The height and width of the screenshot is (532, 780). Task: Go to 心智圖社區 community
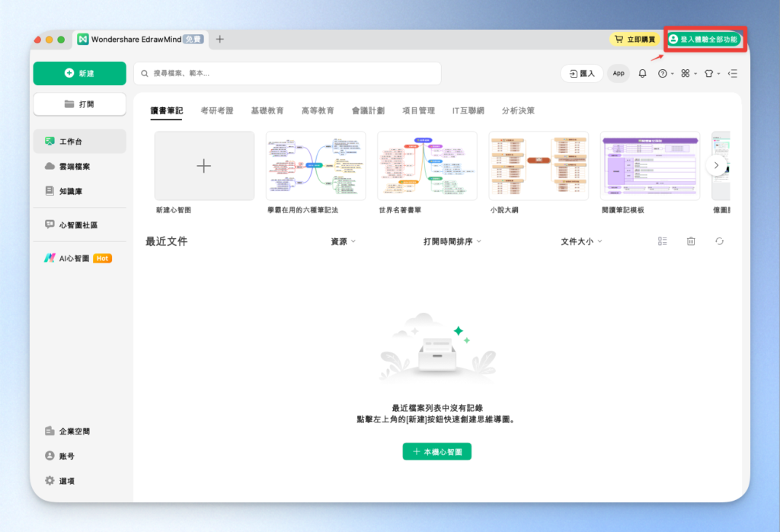[x=79, y=225]
